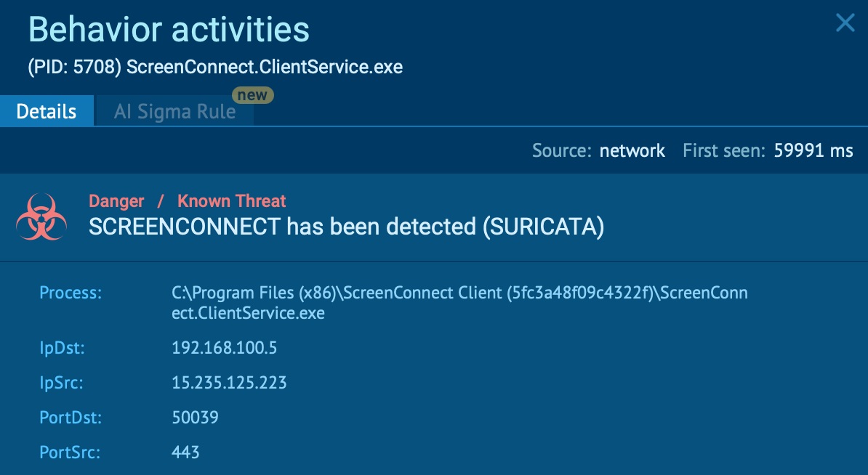This screenshot has height=475, width=868.
Task: Click the Source network value
Action: (632, 150)
